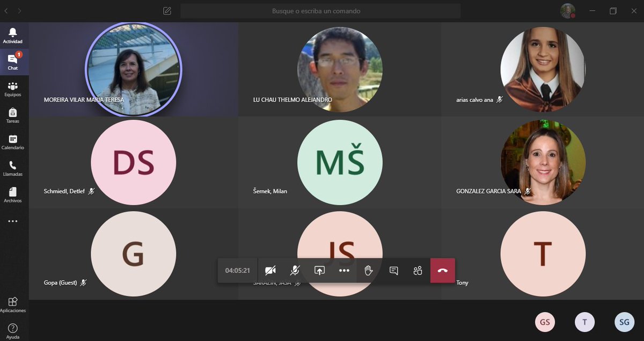
Task: Click name label Tony
Action: click(x=462, y=283)
